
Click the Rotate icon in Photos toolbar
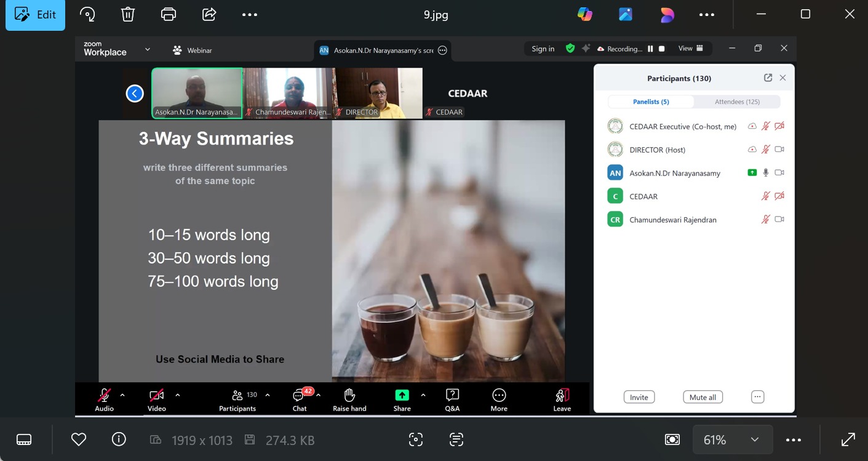pos(87,14)
